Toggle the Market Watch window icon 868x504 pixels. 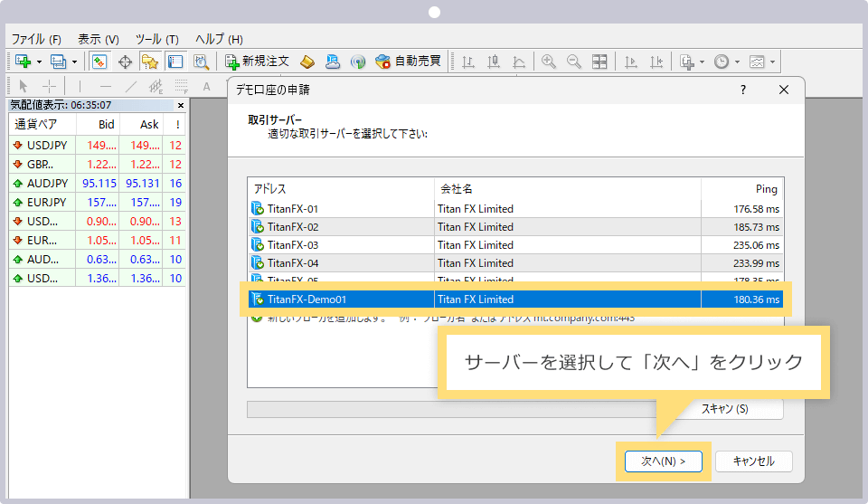[99, 62]
